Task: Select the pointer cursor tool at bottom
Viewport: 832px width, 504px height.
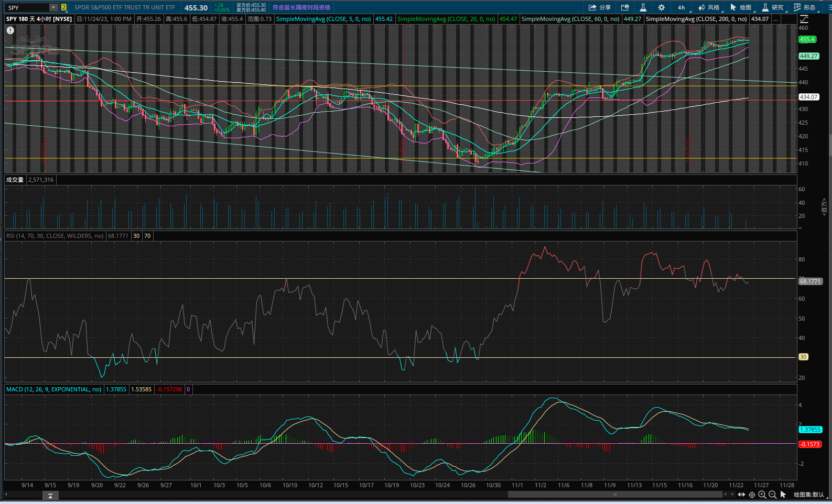Action: [x=783, y=495]
